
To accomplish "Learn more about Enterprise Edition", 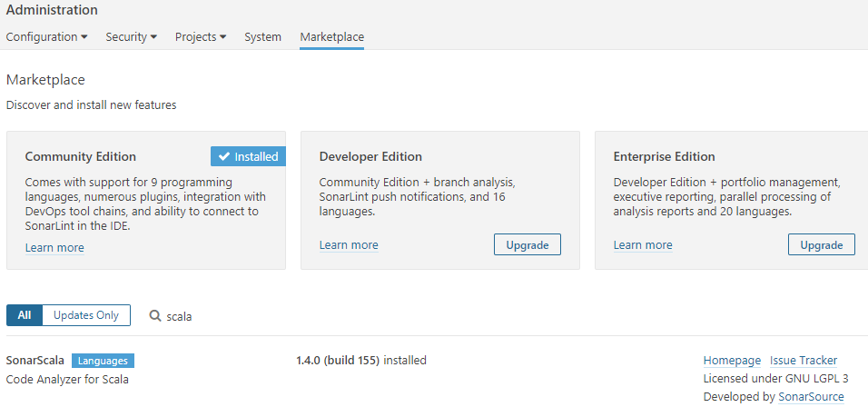I will [643, 244].
